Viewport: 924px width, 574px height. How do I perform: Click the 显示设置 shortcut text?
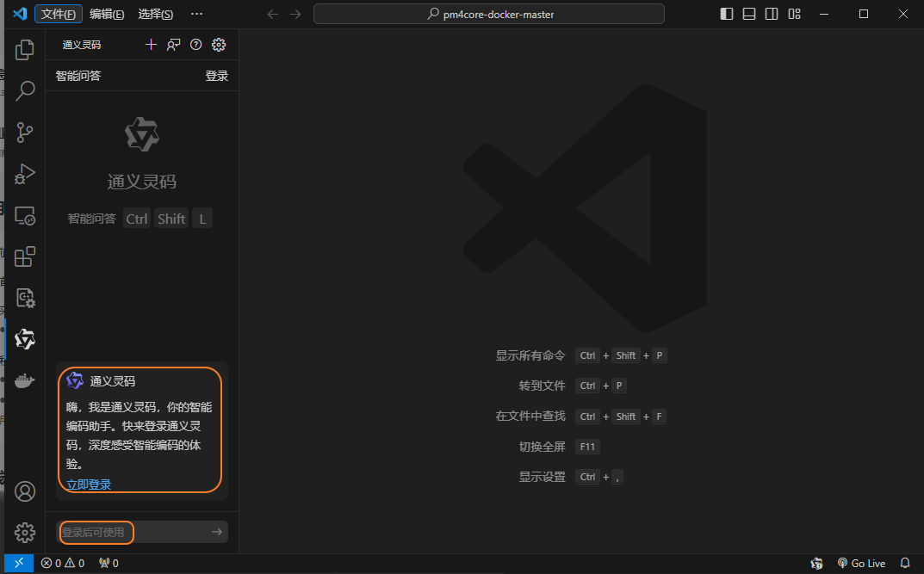pos(543,477)
